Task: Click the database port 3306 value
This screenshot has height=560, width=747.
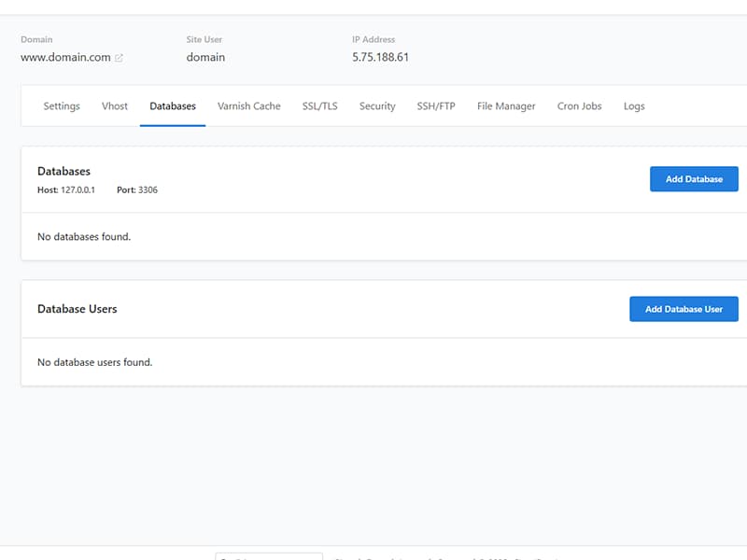Action: 148,190
